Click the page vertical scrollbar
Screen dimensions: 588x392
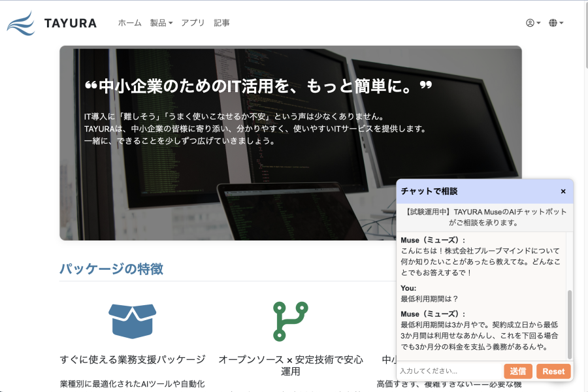[586, 36]
